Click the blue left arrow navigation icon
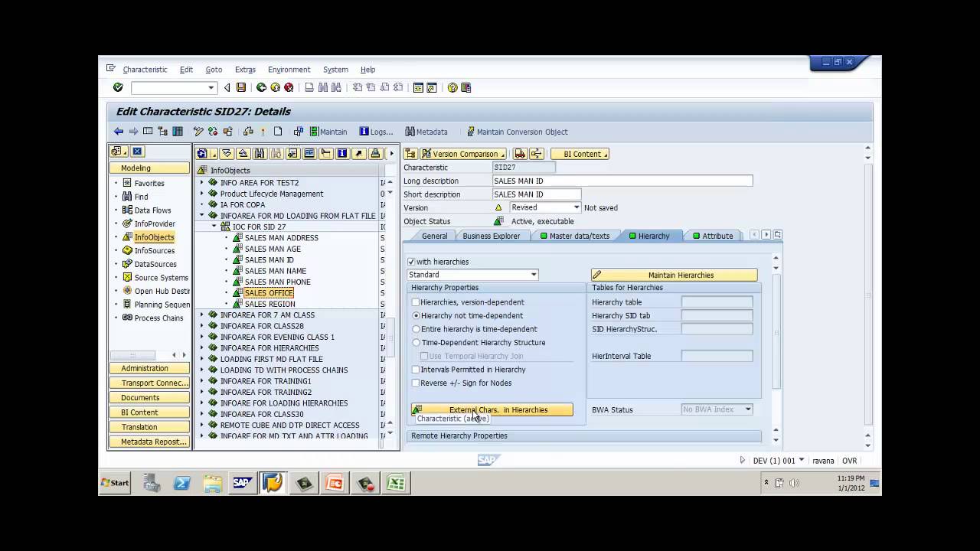 pyautogui.click(x=119, y=132)
